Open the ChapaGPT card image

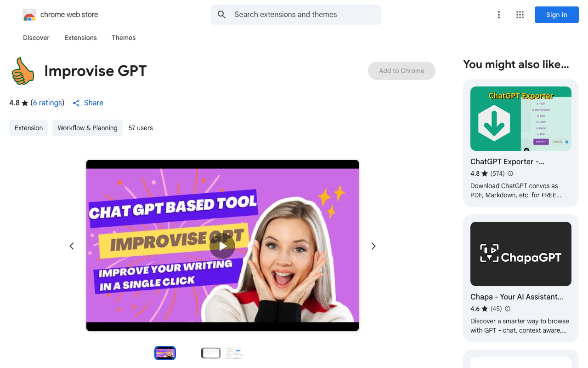point(521,254)
